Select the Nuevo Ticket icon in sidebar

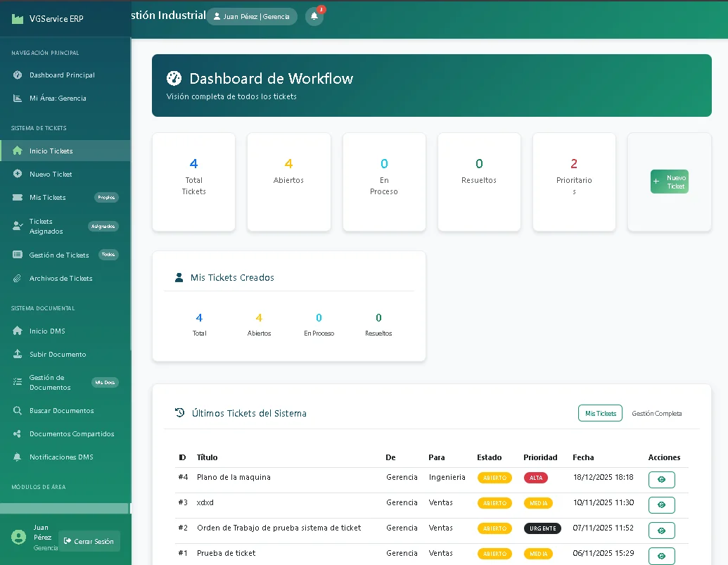pos(16,174)
